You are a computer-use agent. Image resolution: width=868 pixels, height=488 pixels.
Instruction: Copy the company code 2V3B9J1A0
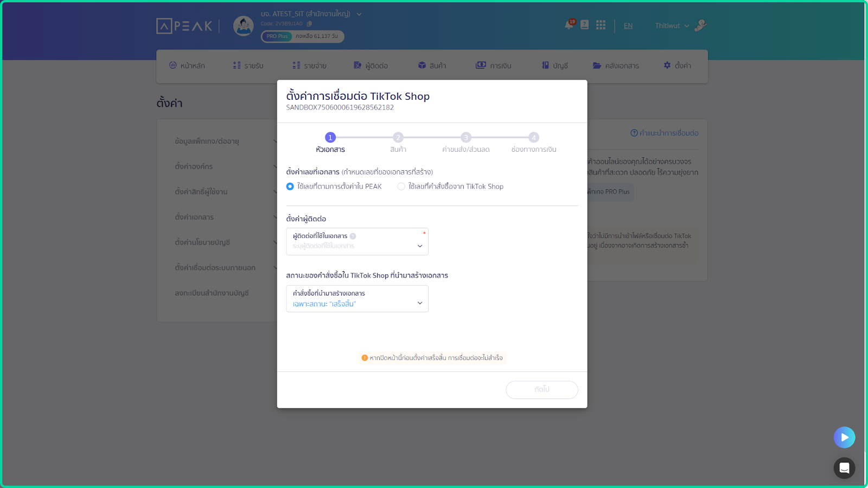click(309, 24)
